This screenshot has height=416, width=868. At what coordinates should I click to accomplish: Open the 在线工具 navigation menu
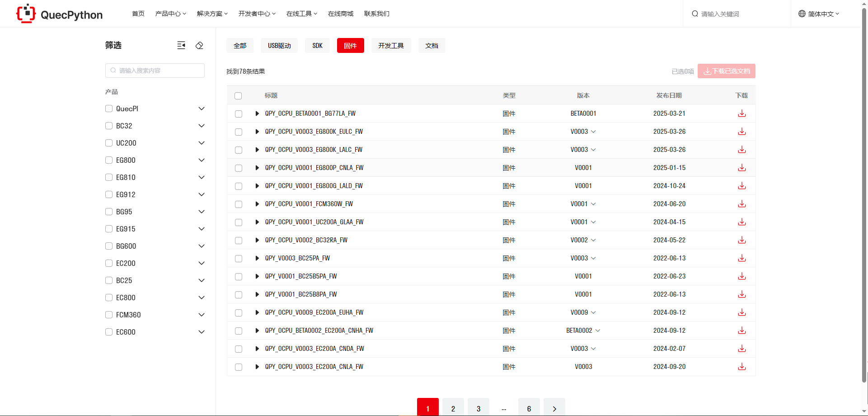302,14
